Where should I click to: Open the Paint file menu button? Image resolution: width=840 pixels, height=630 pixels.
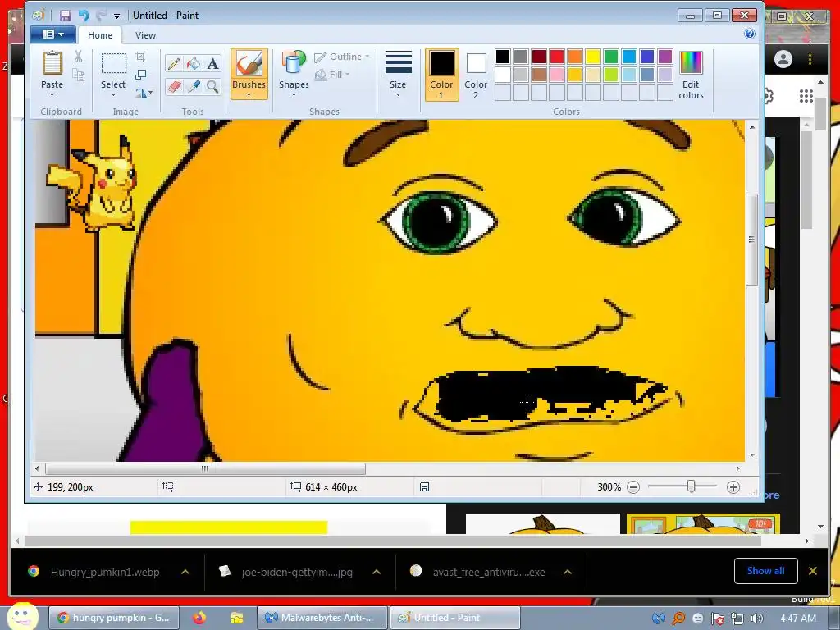52,34
